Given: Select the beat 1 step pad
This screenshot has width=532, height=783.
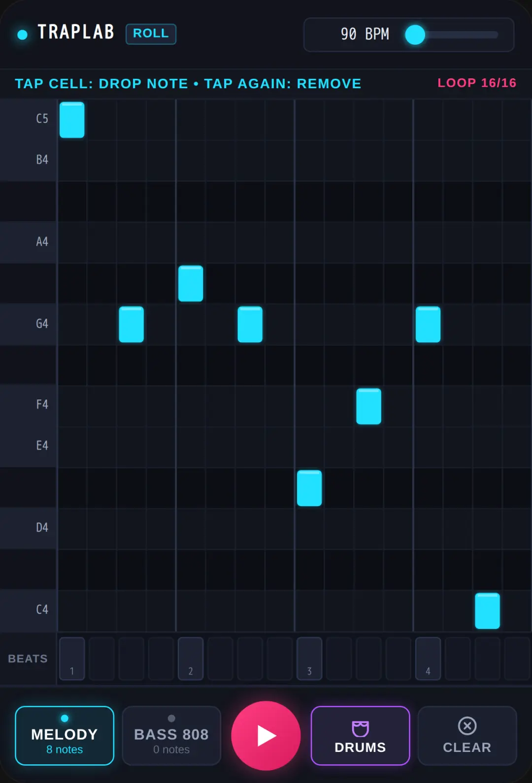Looking at the screenshot, I should point(72,658).
